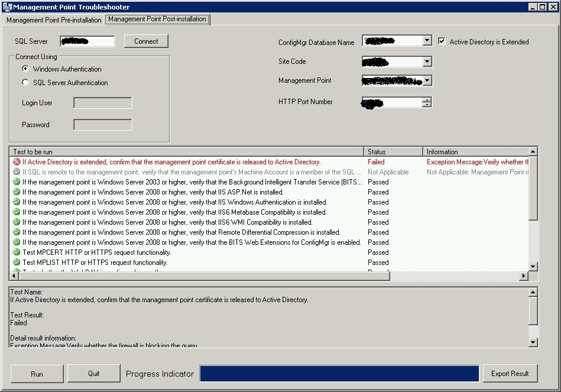Select the 'IIS6 Metabase Compatibility' test row
Screen dimensions: 561x392
(269, 212)
